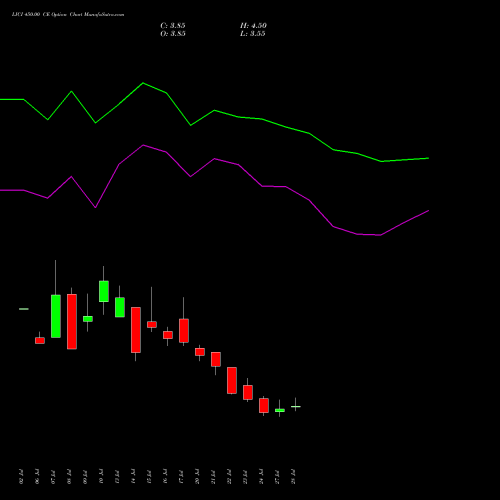
Task: Click the "07 Jul" date axis label
Action: click(x=53, y=477)
